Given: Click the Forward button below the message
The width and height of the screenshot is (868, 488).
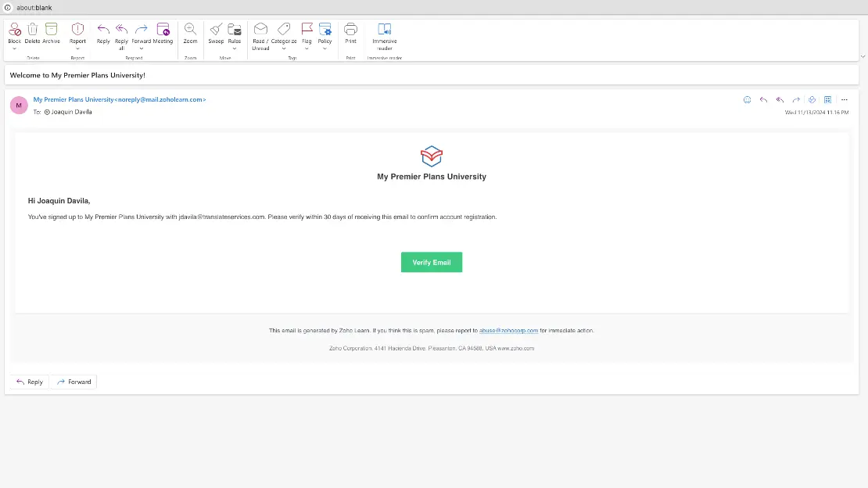Looking at the screenshot, I should point(74,382).
